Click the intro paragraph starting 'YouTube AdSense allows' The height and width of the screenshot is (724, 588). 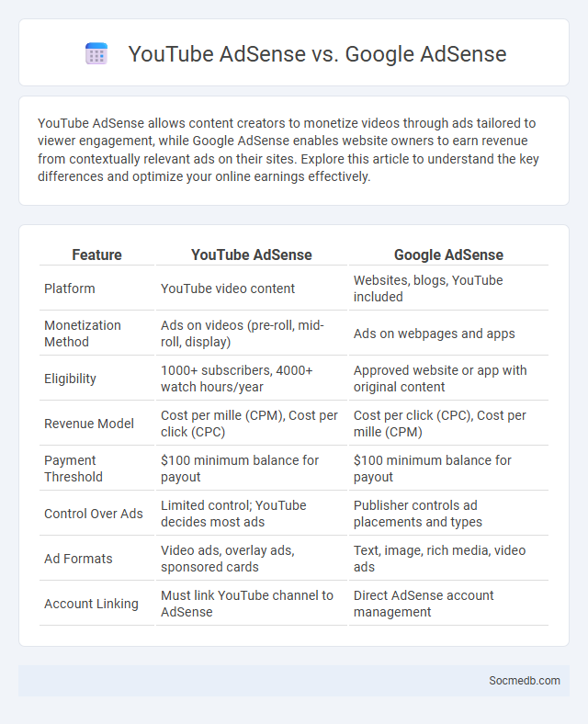(288, 150)
